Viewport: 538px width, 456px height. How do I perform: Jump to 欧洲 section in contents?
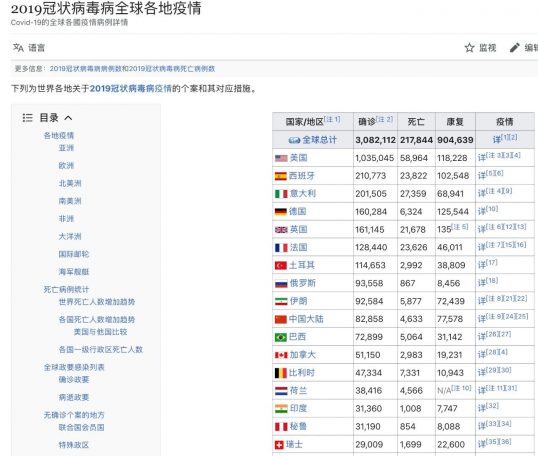pyautogui.click(x=66, y=166)
